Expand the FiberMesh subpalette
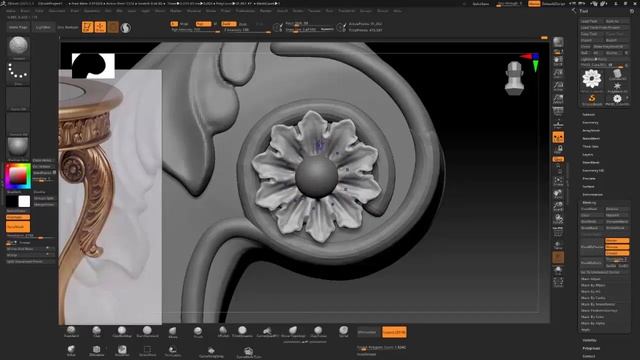This screenshot has width=640, height=360. [x=591, y=162]
